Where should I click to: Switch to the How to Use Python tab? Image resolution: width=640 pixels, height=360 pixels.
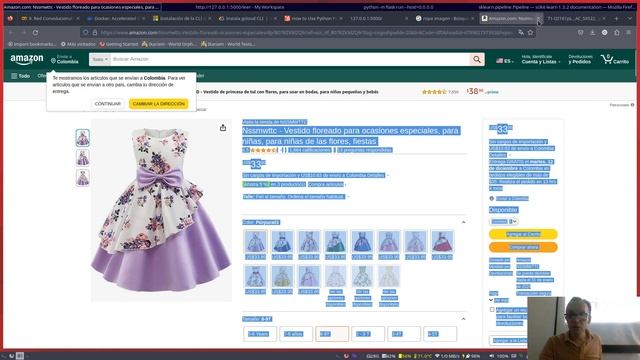tap(312, 18)
